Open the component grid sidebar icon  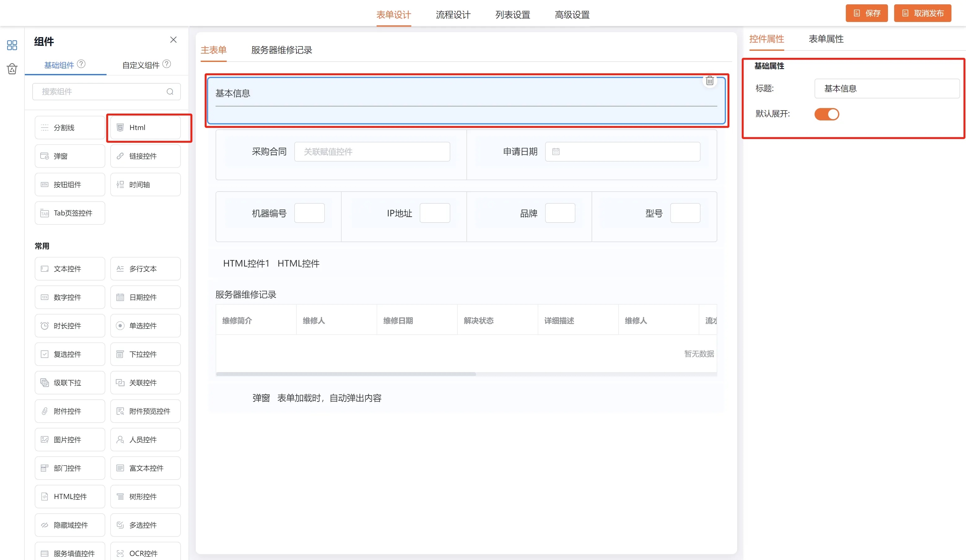point(12,45)
